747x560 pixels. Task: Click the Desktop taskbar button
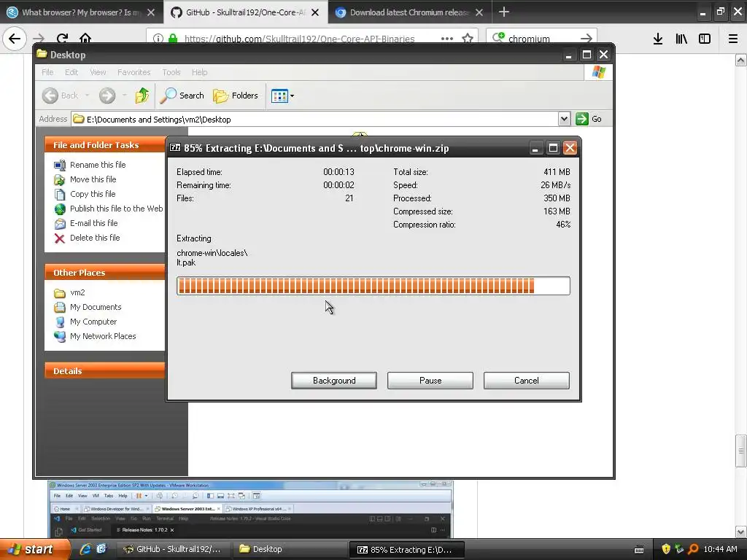289,550
